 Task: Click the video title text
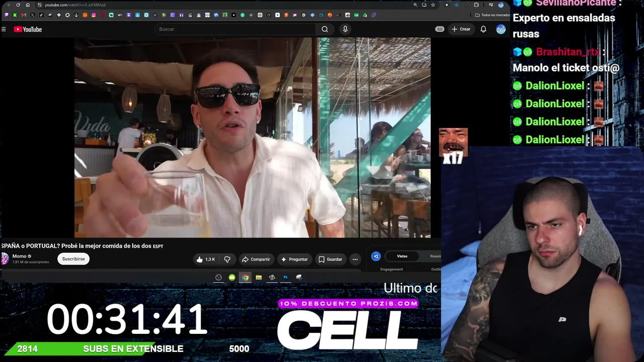click(x=82, y=246)
